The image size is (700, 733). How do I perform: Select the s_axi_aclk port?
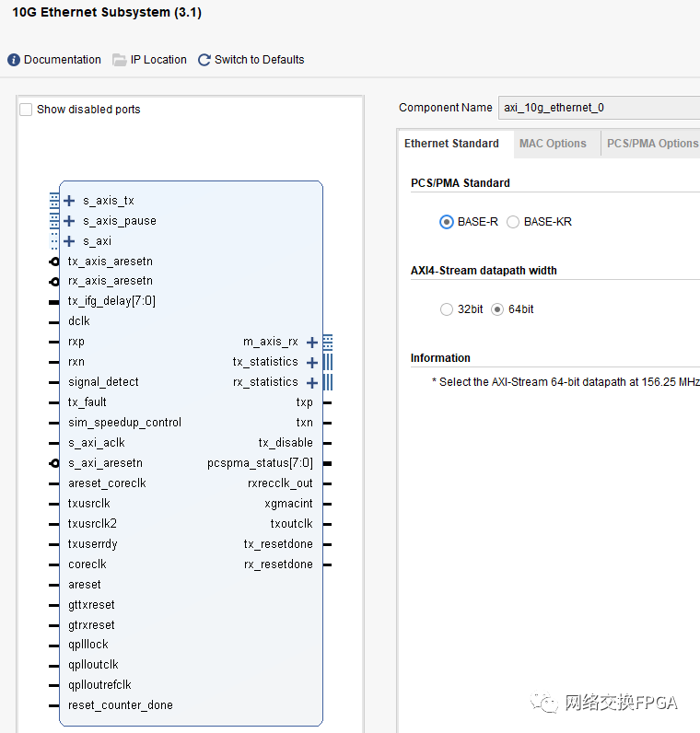(x=97, y=443)
